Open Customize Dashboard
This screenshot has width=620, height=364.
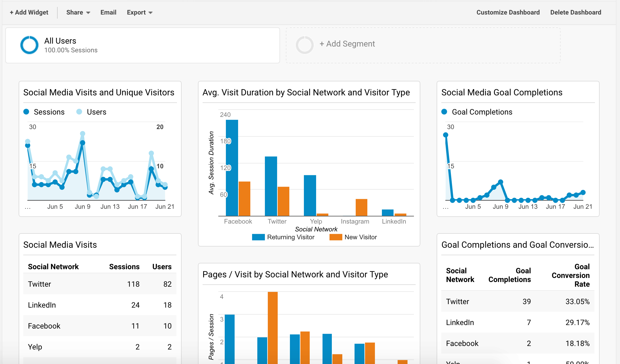point(508,13)
